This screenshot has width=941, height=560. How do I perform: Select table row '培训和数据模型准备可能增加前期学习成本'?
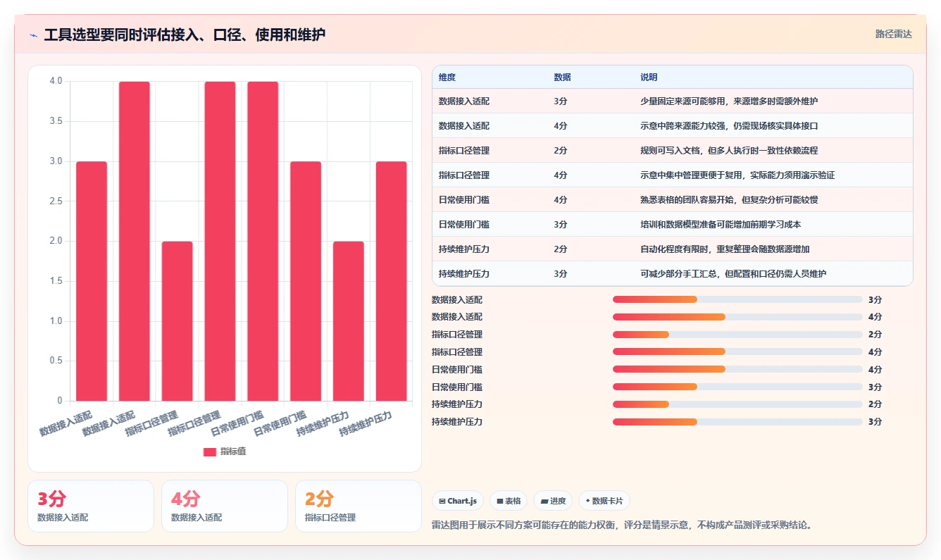pos(672,225)
